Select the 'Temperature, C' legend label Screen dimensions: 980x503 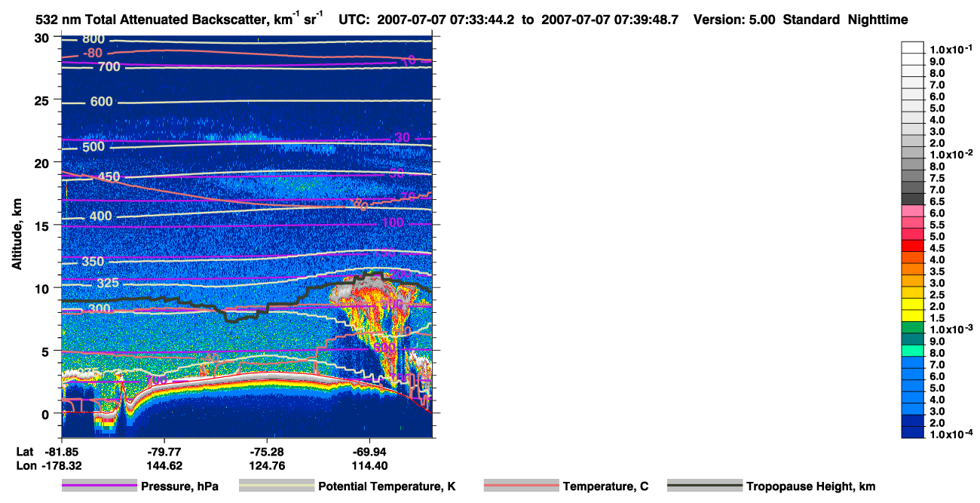pyautogui.click(x=605, y=486)
